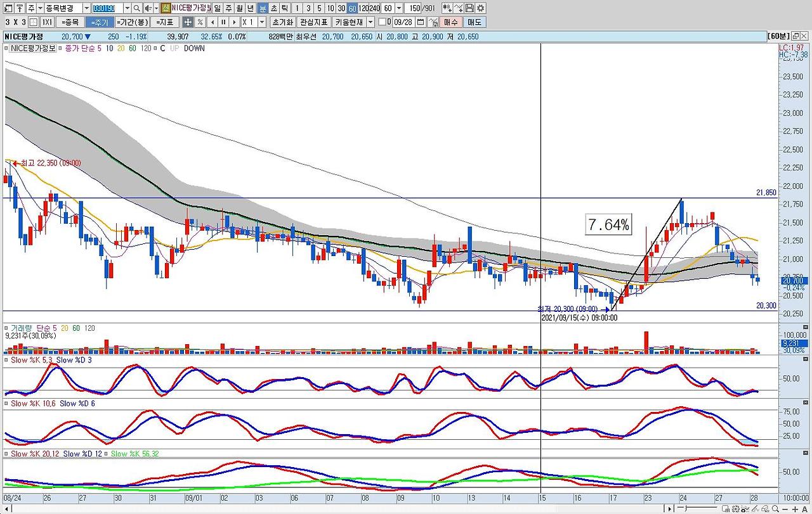Pause the chart replay
The height and width of the screenshot is (514, 812).
click(x=223, y=22)
